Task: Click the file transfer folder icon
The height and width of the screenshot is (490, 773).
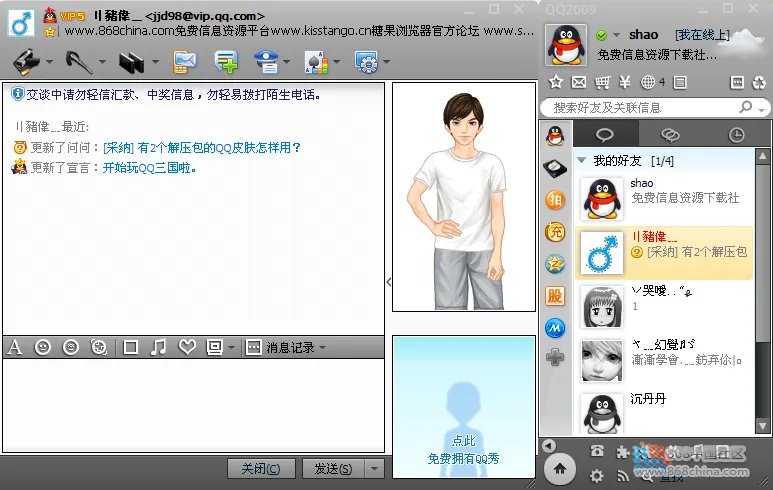Action: (131, 62)
